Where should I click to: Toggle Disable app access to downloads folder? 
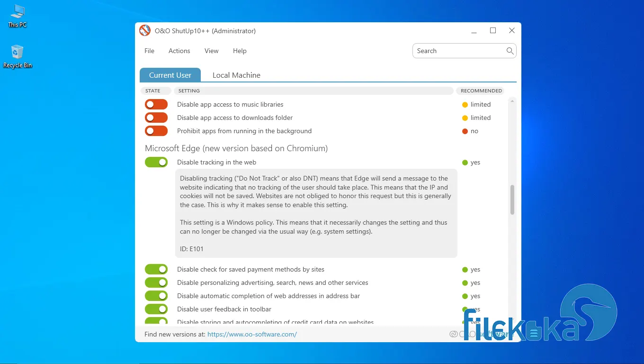[156, 118]
